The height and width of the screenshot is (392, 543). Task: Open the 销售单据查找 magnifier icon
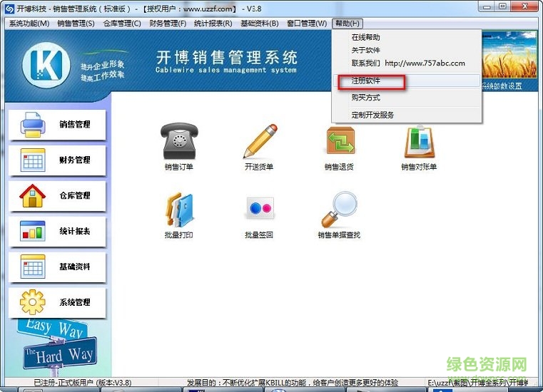[340, 209]
